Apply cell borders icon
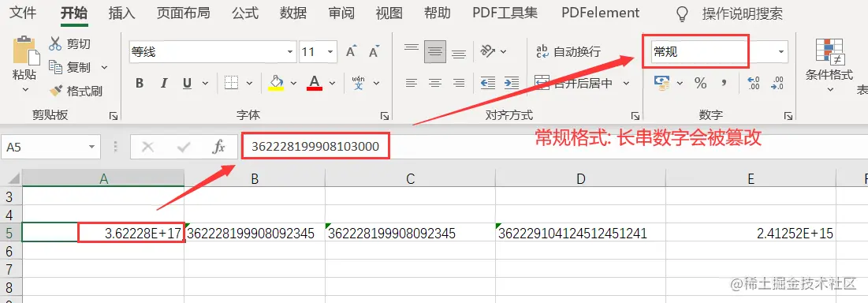 tap(232, 83)
